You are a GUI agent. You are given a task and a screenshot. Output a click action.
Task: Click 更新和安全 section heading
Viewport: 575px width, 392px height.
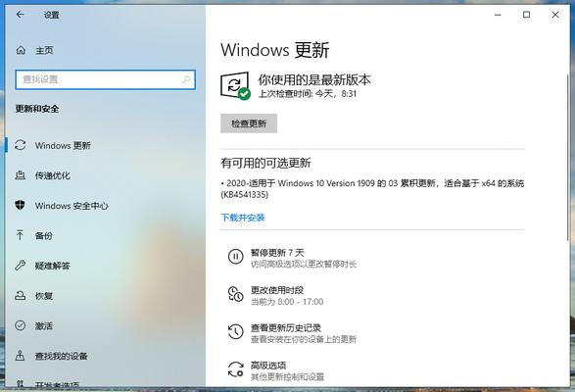(37, 109)
